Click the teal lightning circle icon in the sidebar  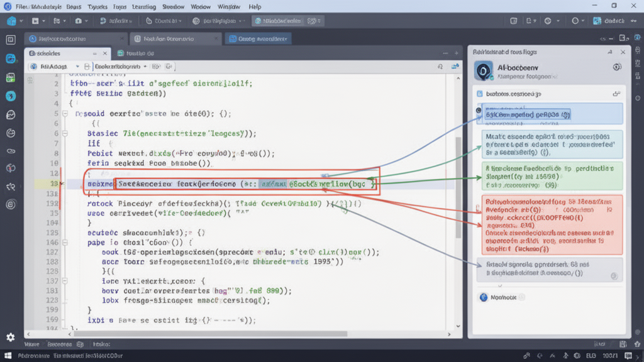[11, 96]
